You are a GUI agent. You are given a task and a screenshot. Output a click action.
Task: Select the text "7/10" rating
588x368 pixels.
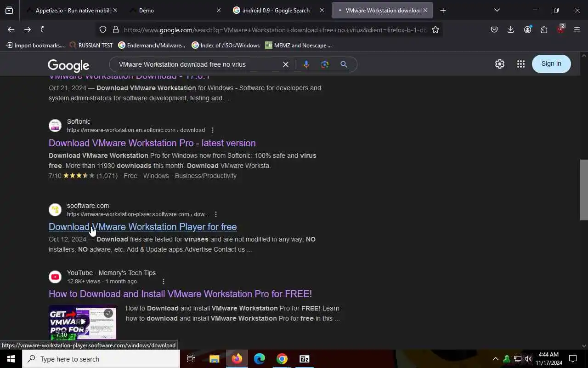coord(55,176)
